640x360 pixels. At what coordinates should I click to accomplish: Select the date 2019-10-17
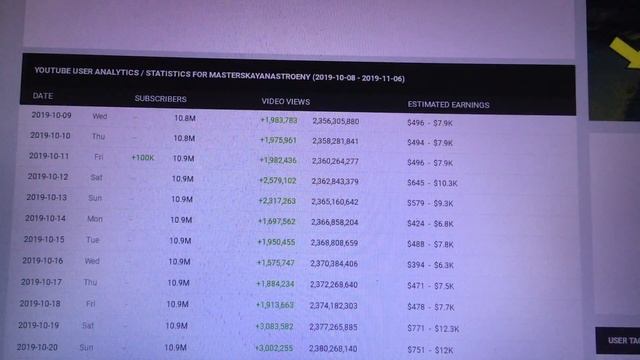(41, 282)
